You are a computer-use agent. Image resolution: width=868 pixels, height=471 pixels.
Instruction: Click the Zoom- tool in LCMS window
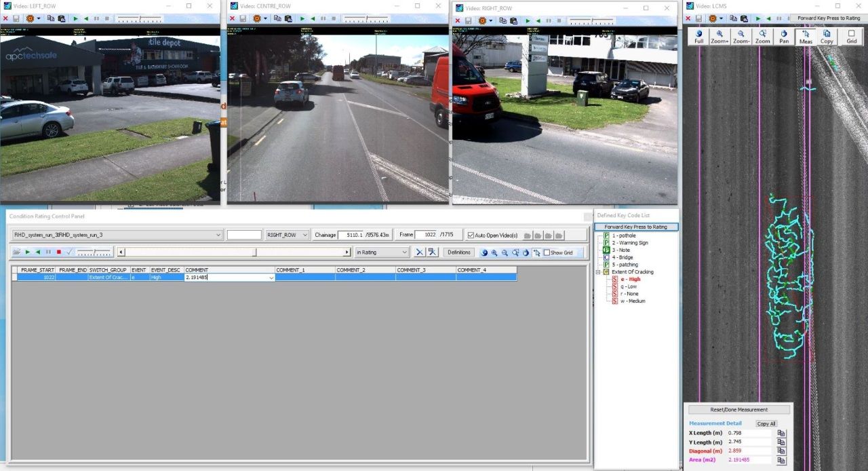741,37
